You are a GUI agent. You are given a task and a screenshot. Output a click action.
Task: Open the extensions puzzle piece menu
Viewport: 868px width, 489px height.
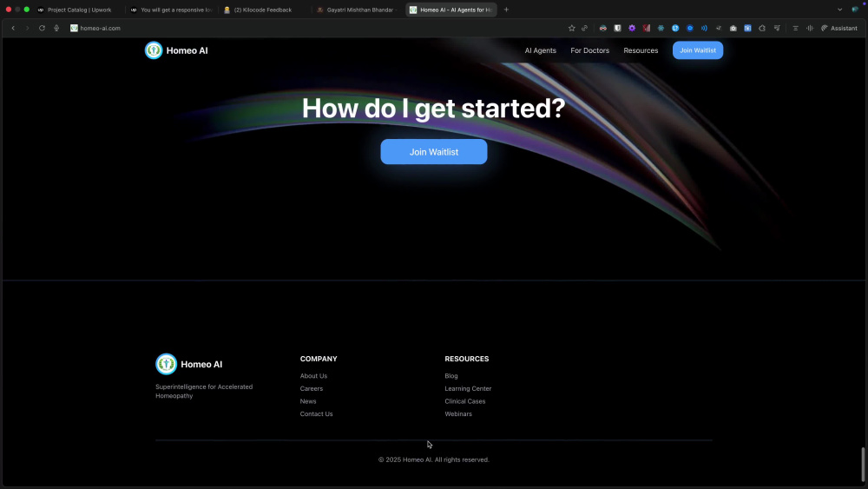tap(762, 28)
